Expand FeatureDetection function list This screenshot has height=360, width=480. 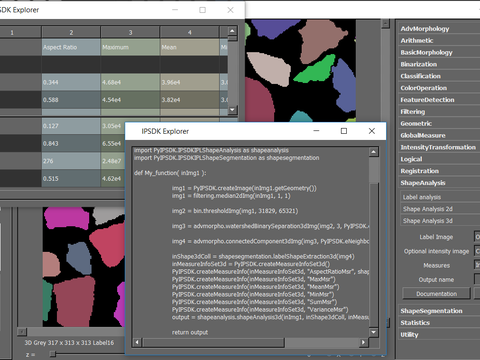pyautogui.click(x=427, y=100)
